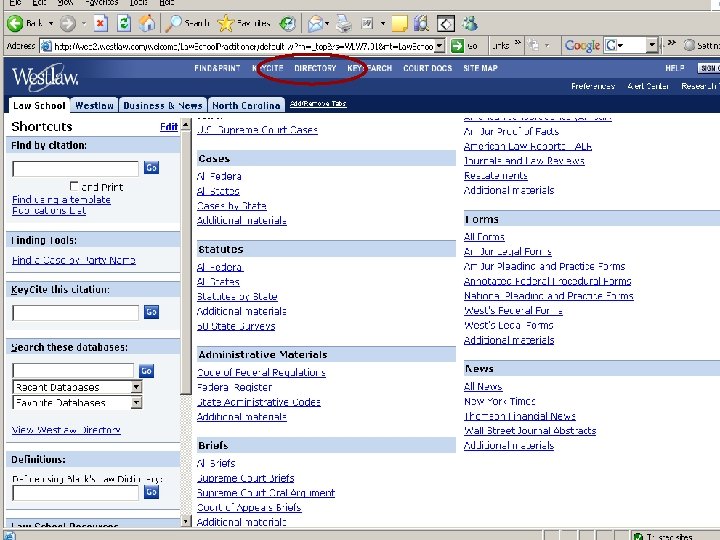Click the View Westlaw Directory link

tap(66, 430)
